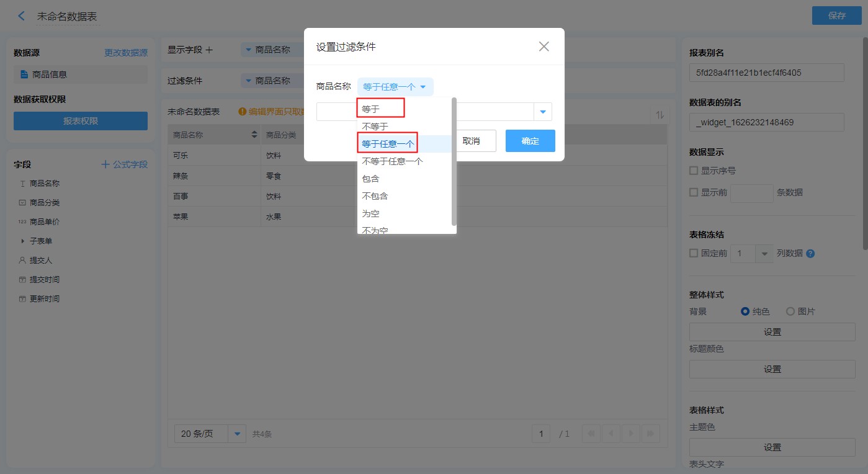868x474 pixels.
Task: Click the 更改数据源 link
Action: [x=126, y=53]
